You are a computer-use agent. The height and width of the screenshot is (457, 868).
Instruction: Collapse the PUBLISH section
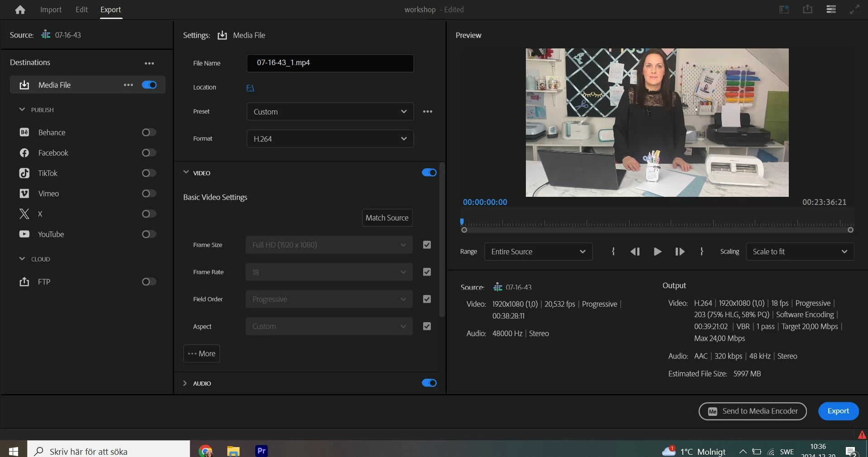pyautogui.click(x=22, y=109)
